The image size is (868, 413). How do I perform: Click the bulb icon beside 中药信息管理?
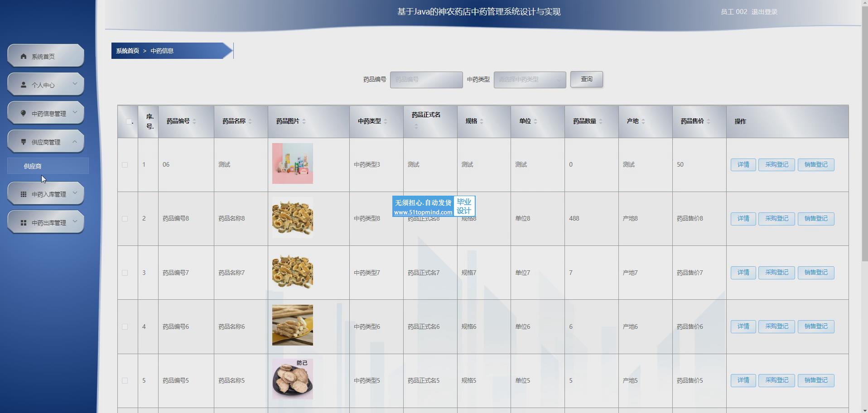24,113
